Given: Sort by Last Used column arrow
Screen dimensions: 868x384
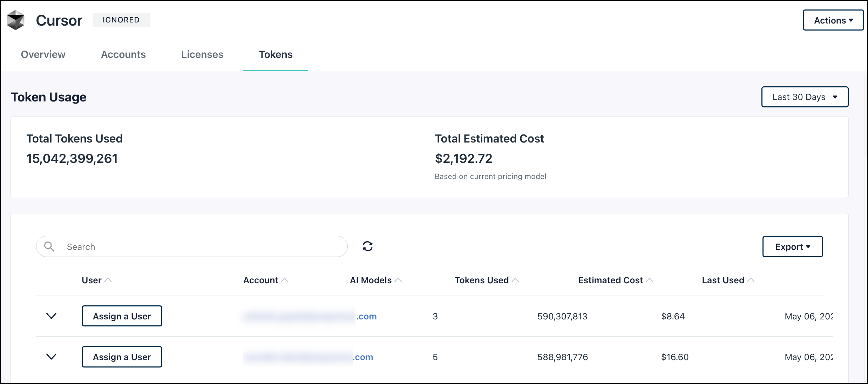Looking at the screenshot, I should 751,280.
